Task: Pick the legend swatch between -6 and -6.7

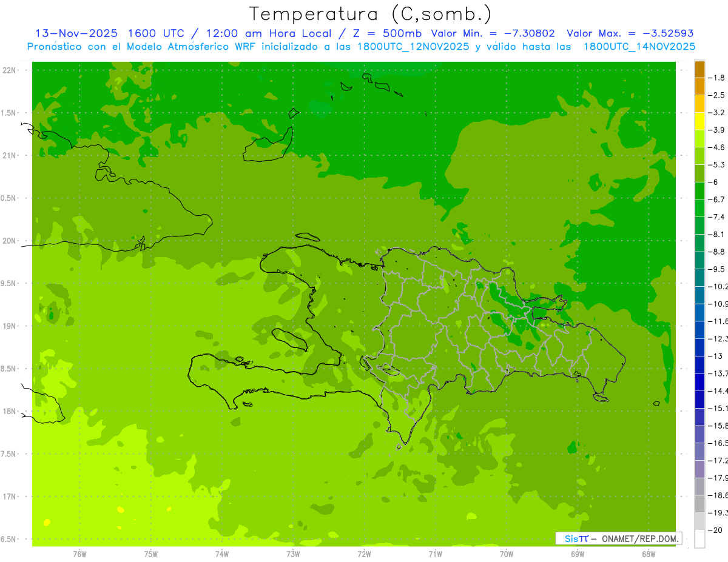Action: point(699,191)
